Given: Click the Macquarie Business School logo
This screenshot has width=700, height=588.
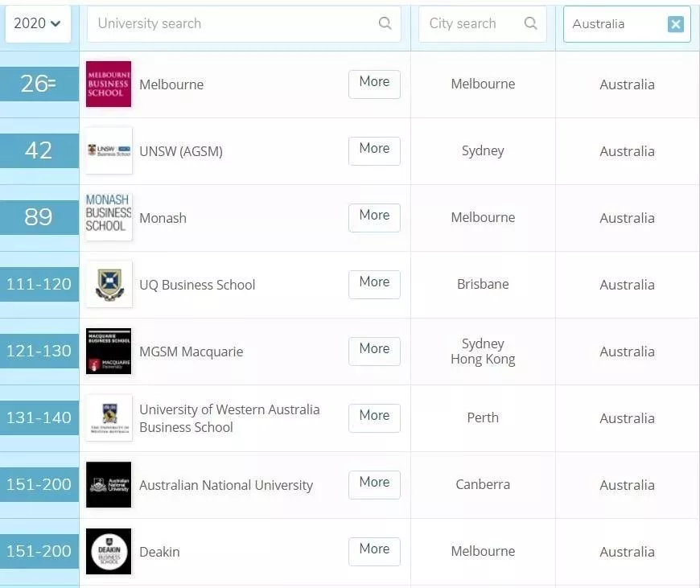Looking at the screenshot, I should (x=109, y=351).
